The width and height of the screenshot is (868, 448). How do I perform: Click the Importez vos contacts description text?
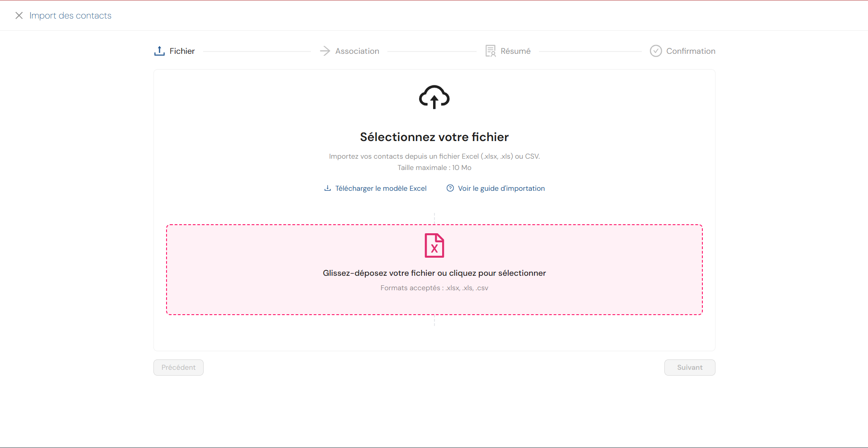point(434,156)
